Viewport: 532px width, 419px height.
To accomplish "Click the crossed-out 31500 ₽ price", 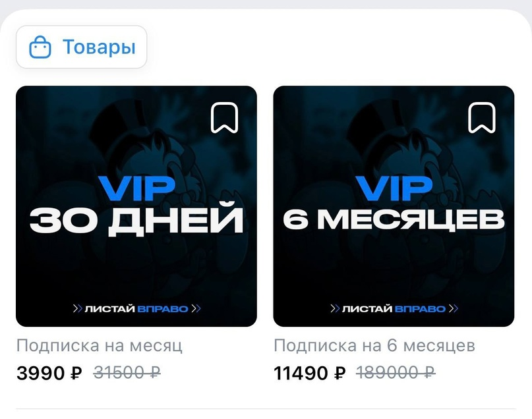I will point(127,374).
